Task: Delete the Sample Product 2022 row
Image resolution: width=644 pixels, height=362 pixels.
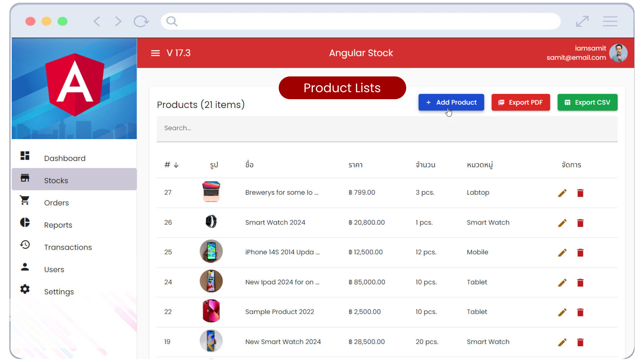Action: tap(580, 312)
